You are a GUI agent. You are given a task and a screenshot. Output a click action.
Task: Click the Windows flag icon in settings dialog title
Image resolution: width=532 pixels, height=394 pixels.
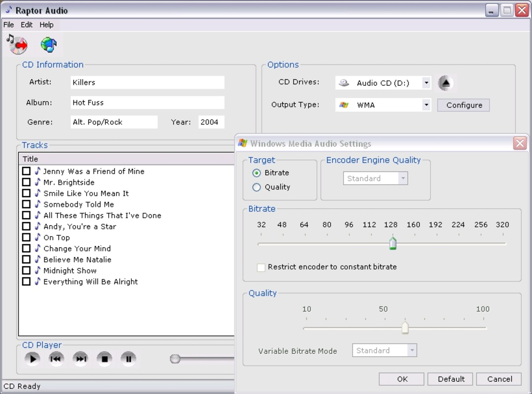[x=243, y=143]
